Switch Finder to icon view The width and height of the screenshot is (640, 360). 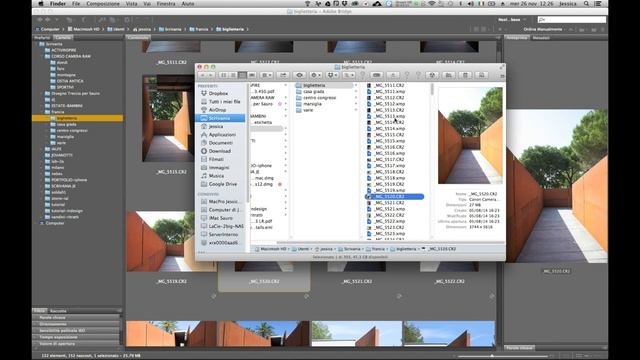(224, 75)
